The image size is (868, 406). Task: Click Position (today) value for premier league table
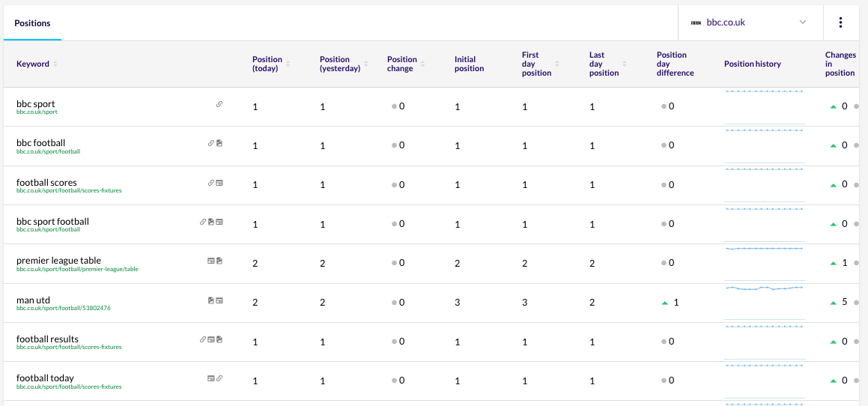pyautogui.click(x=255, y=264)
